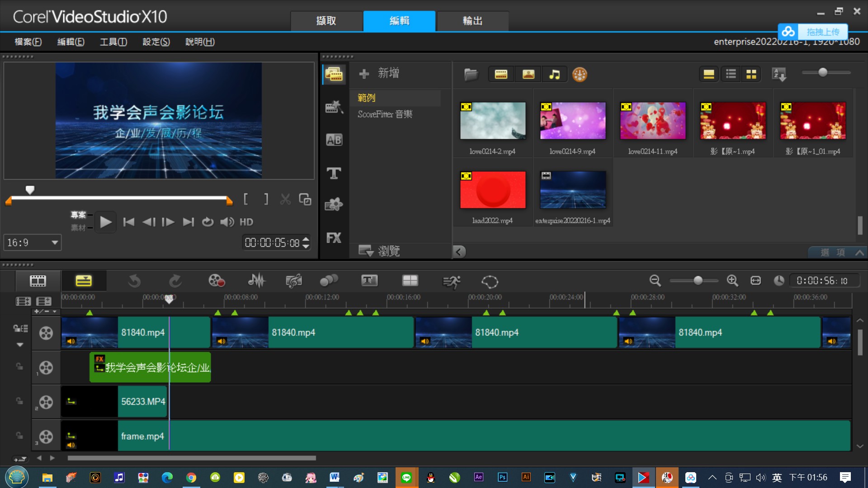Toggle showing videos in library
The width and height of the screenshot is (868, 488).
click(x=501, y=74)
